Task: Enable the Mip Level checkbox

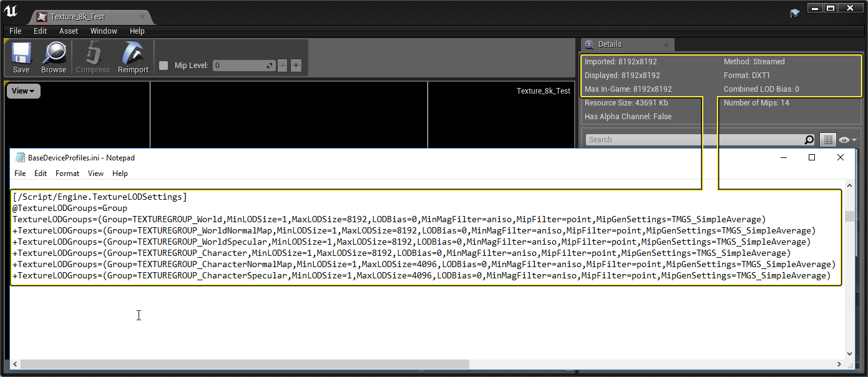Action: (x=163, y=66)
